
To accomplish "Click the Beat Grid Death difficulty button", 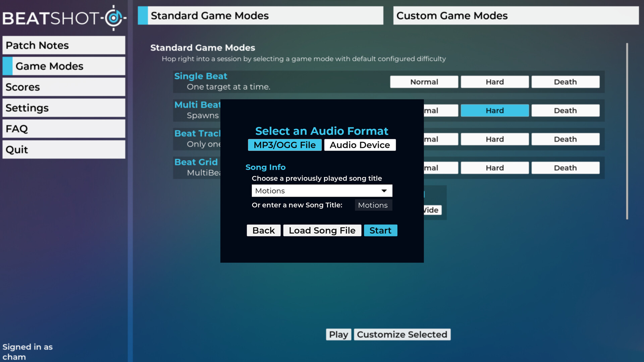I will [565, 168].
